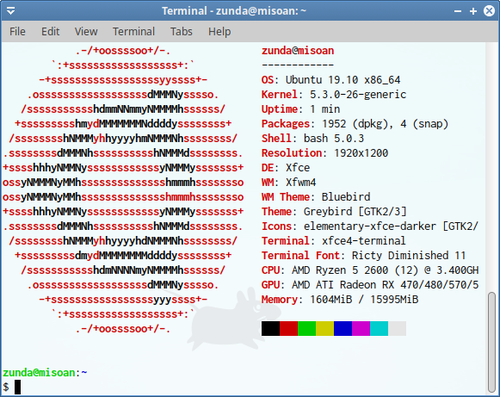
Task: Click the black color block
Action: 271,328
